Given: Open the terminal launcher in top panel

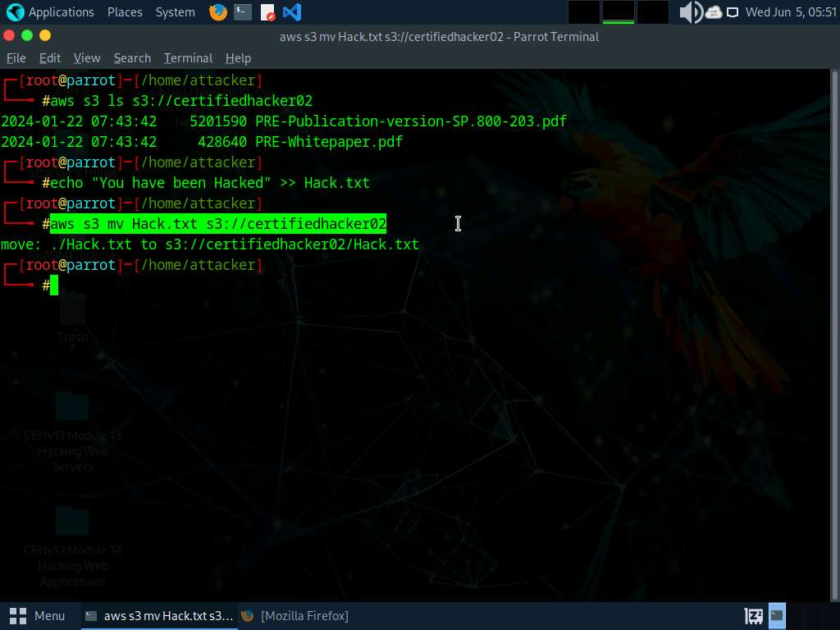Looking at the screenshot, I should click(x=242, y=12).
